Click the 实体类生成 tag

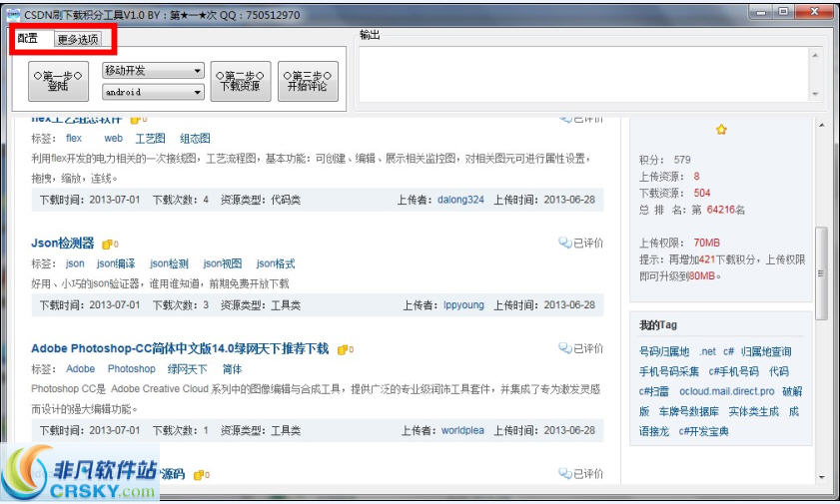coord(754,411)
